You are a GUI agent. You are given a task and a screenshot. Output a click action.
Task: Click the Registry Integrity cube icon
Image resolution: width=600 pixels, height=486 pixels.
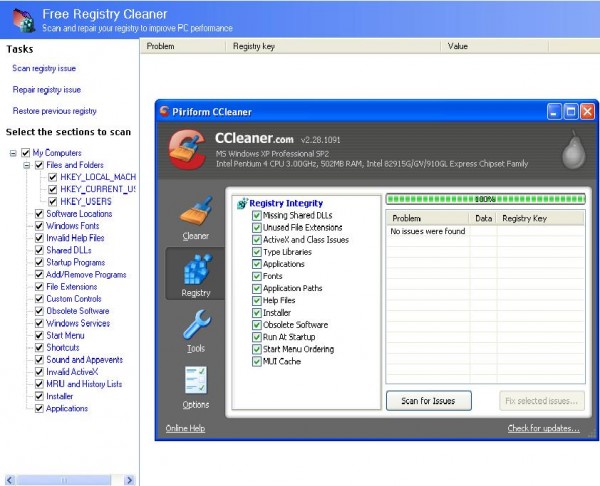point(242,203)
